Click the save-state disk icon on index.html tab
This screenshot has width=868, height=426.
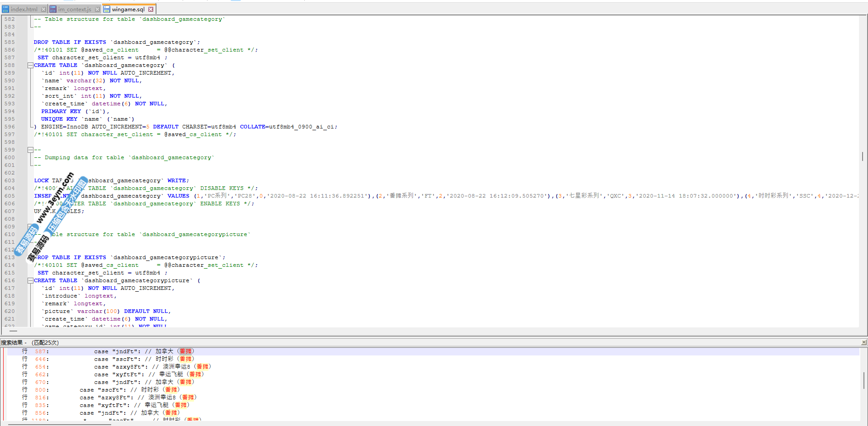point(6,9)
